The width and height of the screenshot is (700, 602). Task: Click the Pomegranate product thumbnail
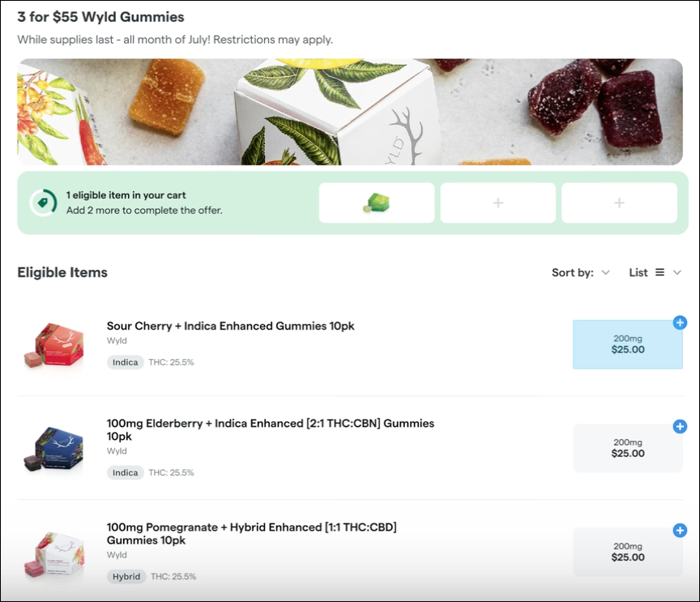pyautogui.click(x=53, y=554)
